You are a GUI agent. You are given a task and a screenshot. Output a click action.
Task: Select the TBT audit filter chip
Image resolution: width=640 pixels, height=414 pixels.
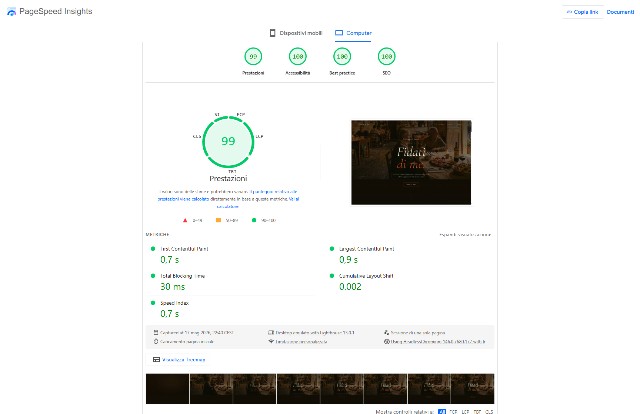coord(477,412)
